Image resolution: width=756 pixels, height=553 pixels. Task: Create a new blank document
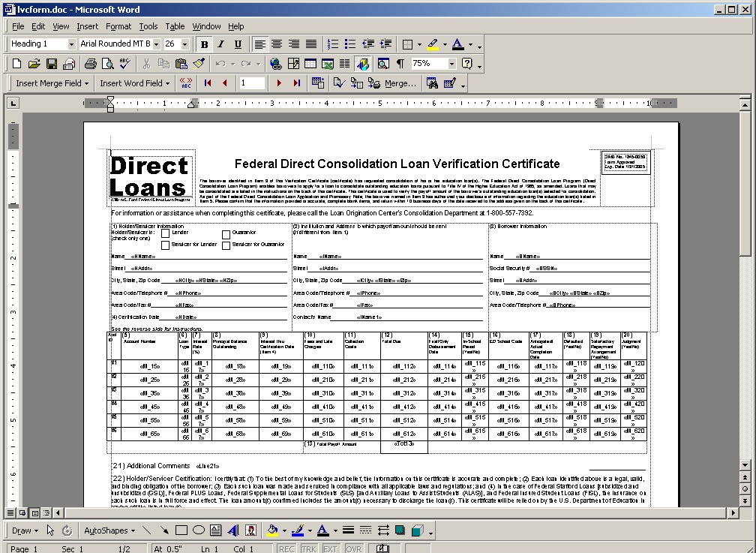click(16, 64)
